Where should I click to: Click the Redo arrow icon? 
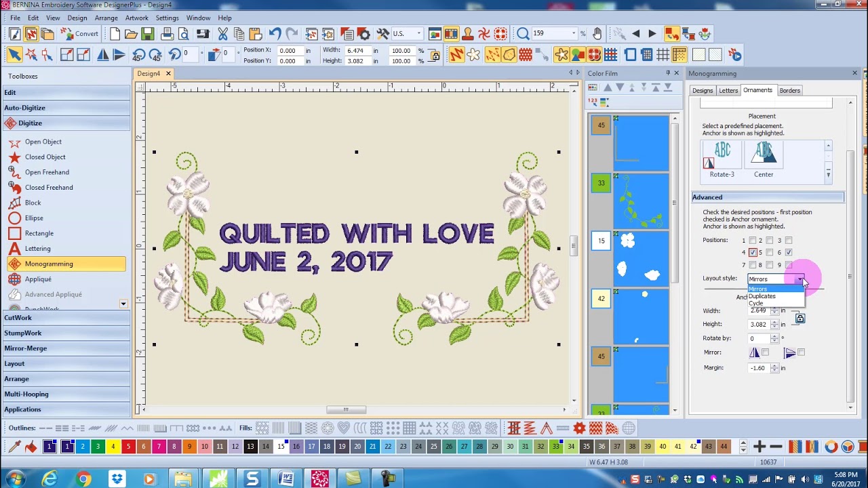292,34
